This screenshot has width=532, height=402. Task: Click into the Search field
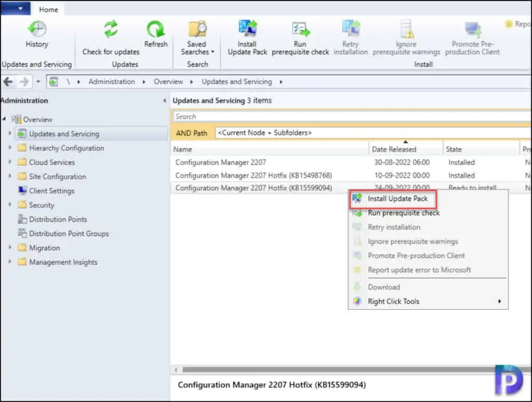(x=352, y=116)
